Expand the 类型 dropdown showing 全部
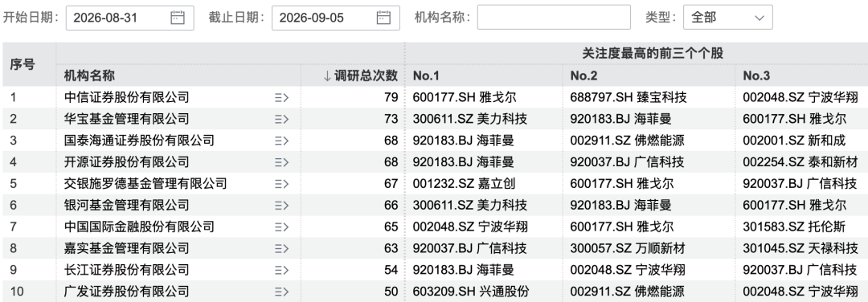This screenshot has width=868, height=302. [x=728, y=18]
